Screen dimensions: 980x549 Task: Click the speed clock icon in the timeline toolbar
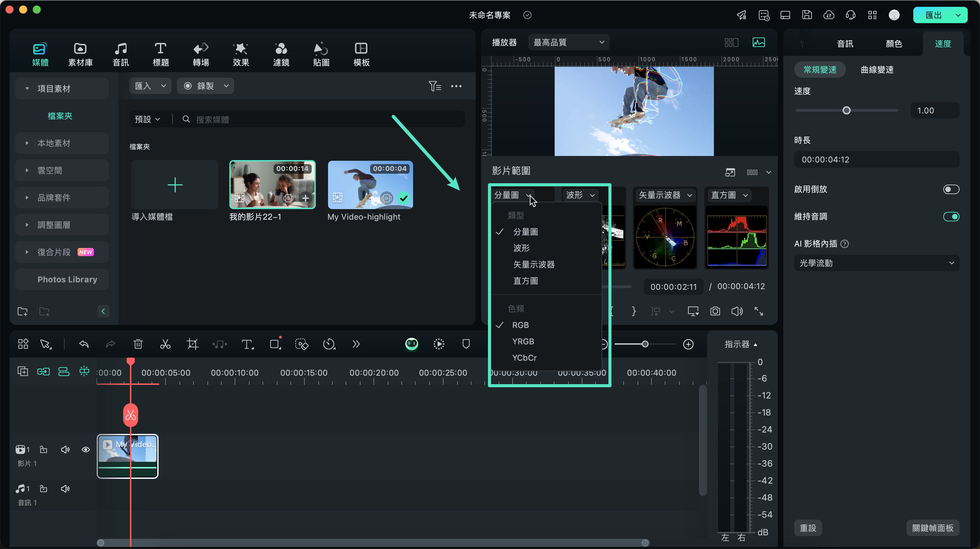329,344
